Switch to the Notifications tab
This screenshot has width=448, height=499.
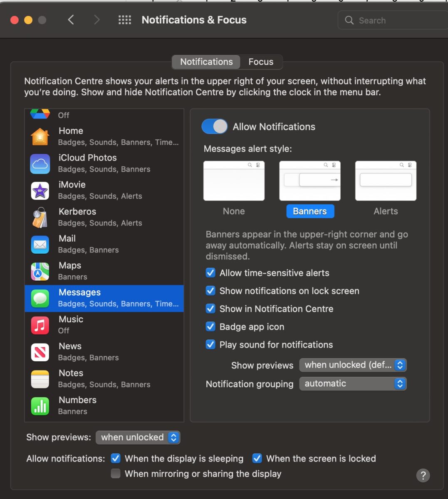point(206,62)
